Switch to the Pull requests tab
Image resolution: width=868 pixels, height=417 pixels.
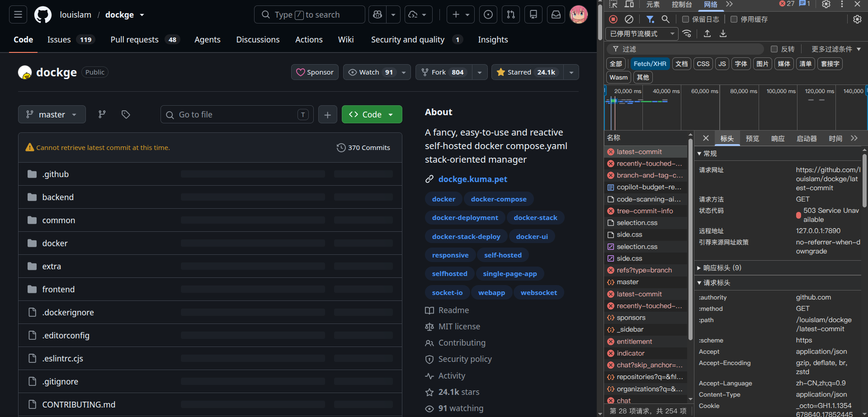tap(145, 40)
